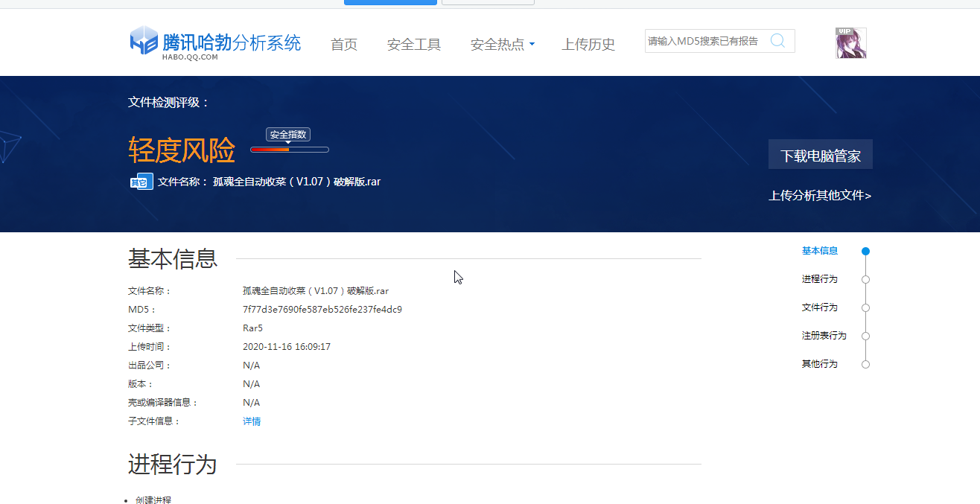Click 上传分析其他文件 link
The image size is (980, 504).
pos(820,196)
